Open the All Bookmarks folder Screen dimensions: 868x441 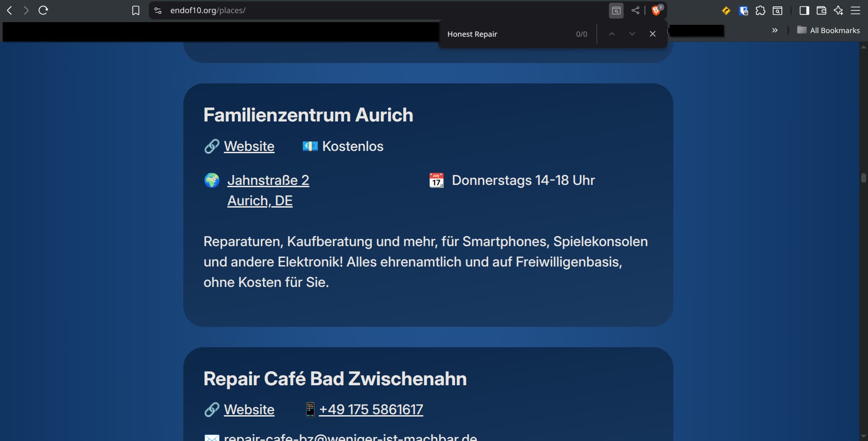pos(829,30)
